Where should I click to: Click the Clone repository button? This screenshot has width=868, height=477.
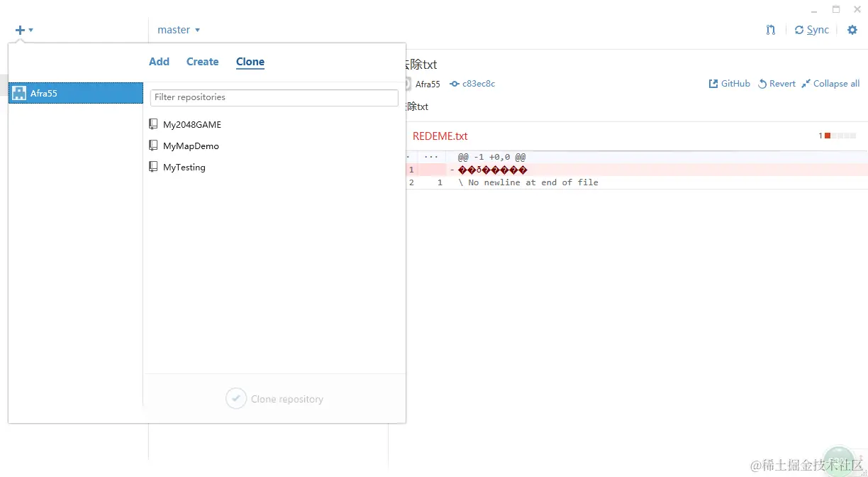tap(274, 399)
